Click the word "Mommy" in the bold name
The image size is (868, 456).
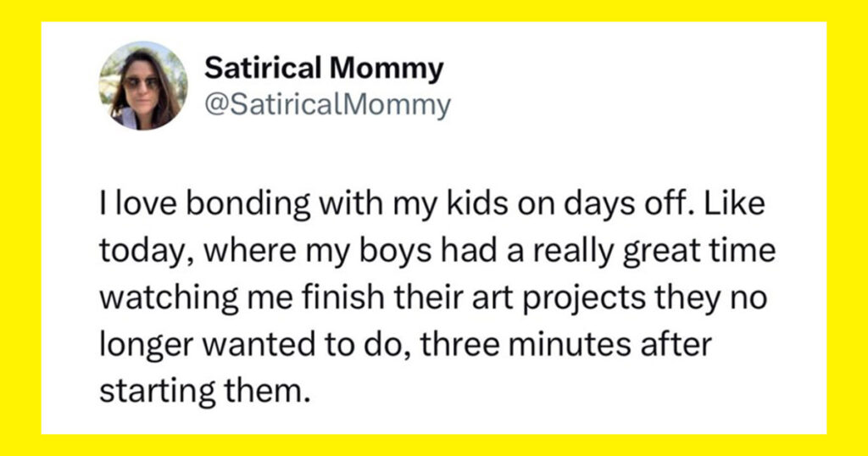coord(387,69)
